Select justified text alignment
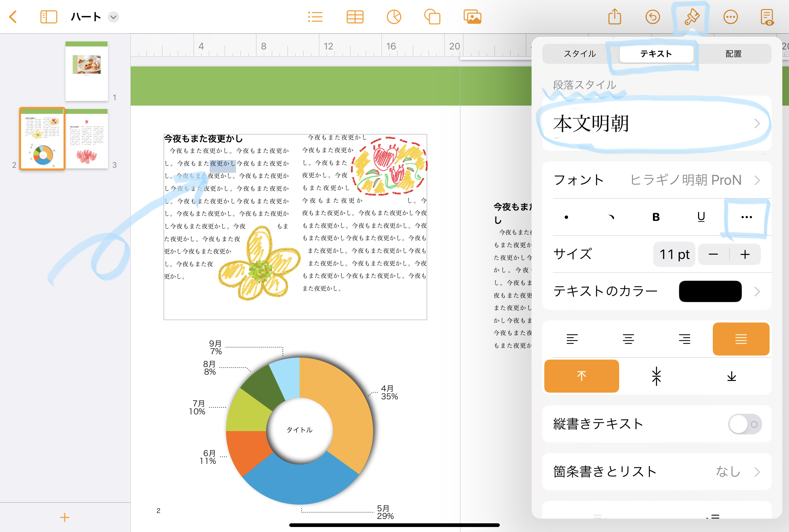This screenshot has width=789, height=532. click(x=741, y=339)
